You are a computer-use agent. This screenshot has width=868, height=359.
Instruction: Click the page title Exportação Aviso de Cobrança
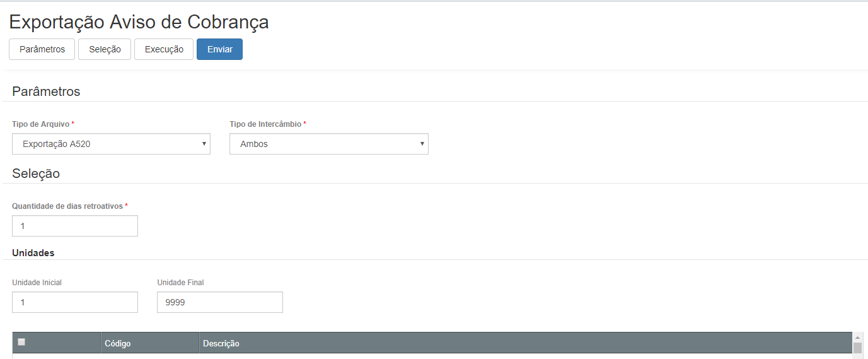click(139, 21)
